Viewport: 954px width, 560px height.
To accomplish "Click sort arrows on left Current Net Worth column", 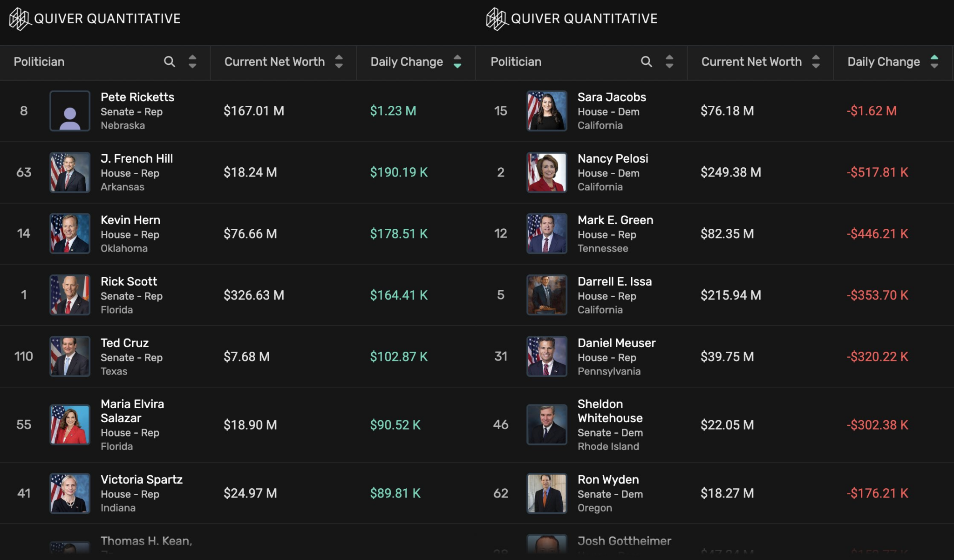I will tap(339, 61).
